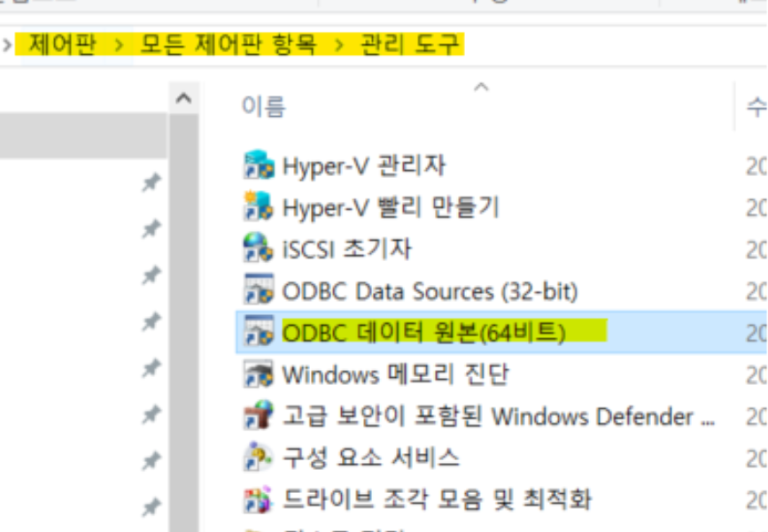The height and width of the screenshot is (532, 768).
Task: Select ODBC 데이터 원본(64비트) name text
Action: [424, 333]
